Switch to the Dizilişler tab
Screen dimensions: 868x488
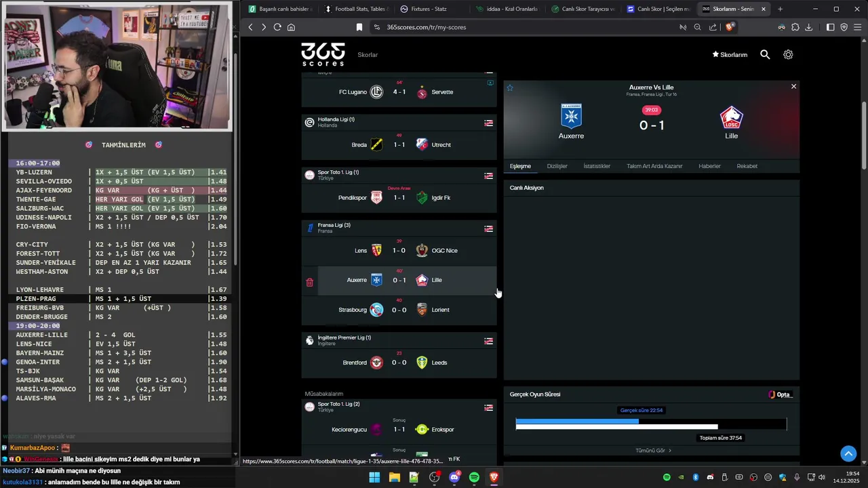(557, 166)
